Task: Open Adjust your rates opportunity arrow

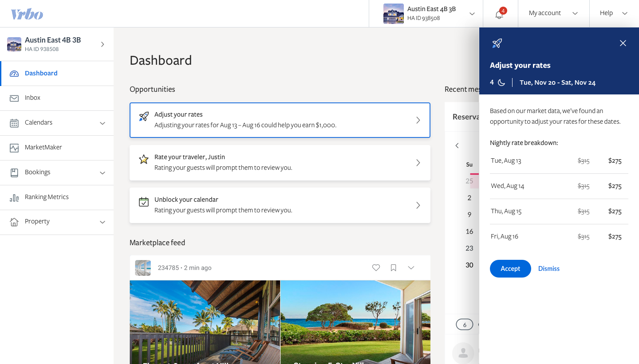Action: [418, 120]
